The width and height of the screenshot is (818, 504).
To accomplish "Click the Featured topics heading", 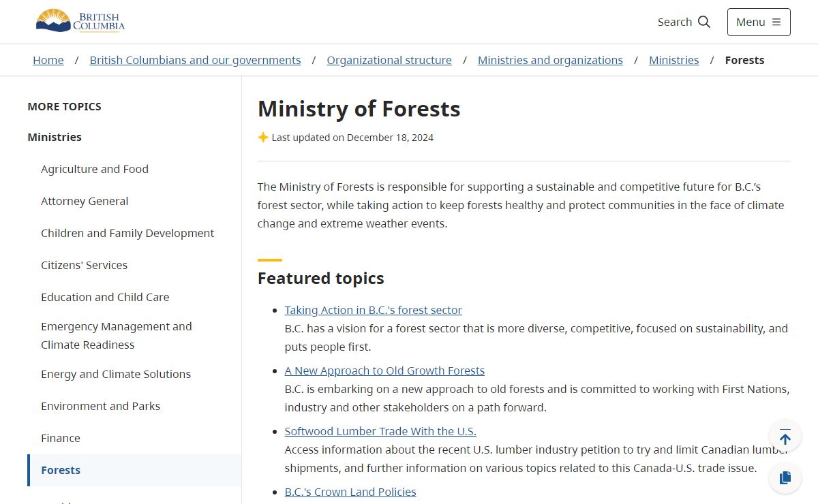I will [x=321, y=278].
